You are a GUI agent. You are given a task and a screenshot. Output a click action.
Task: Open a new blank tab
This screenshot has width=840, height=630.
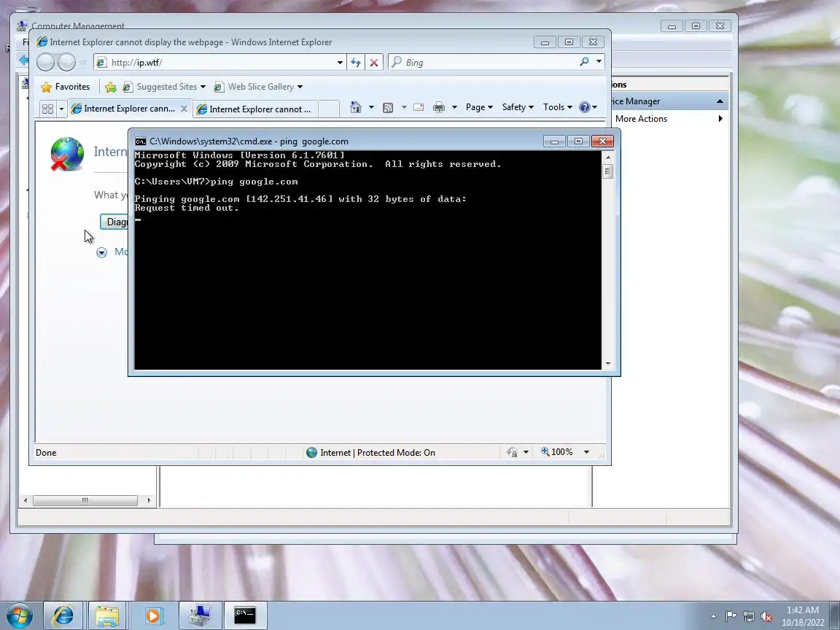[328, 109]
